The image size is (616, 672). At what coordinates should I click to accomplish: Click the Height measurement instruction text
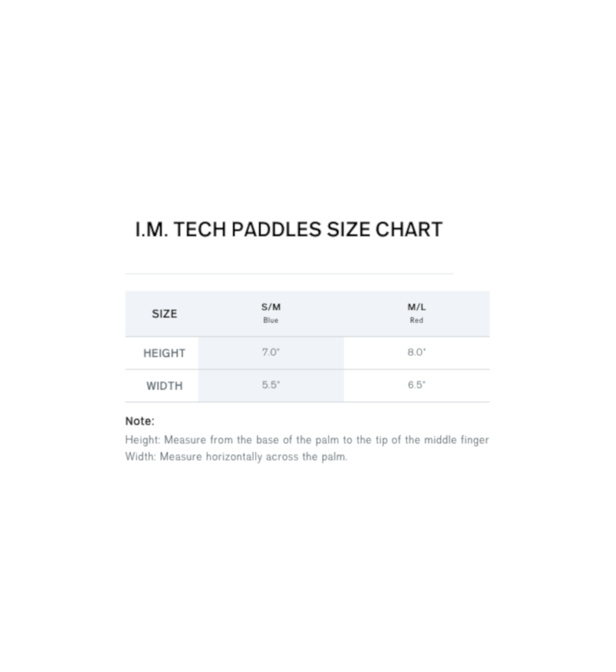tap(307, 440)
